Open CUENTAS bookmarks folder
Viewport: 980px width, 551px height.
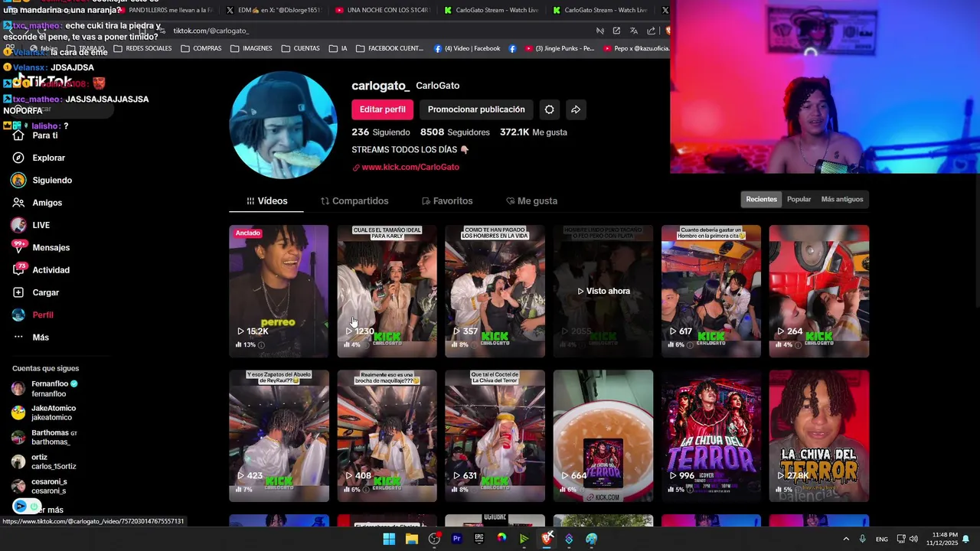pyautogui.click(x=300, y=48)
